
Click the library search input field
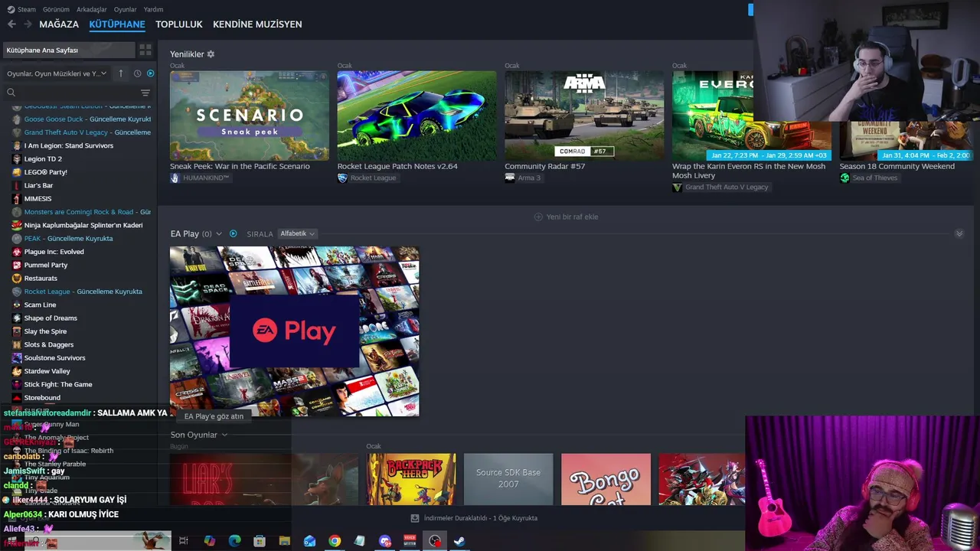point(77,93)
